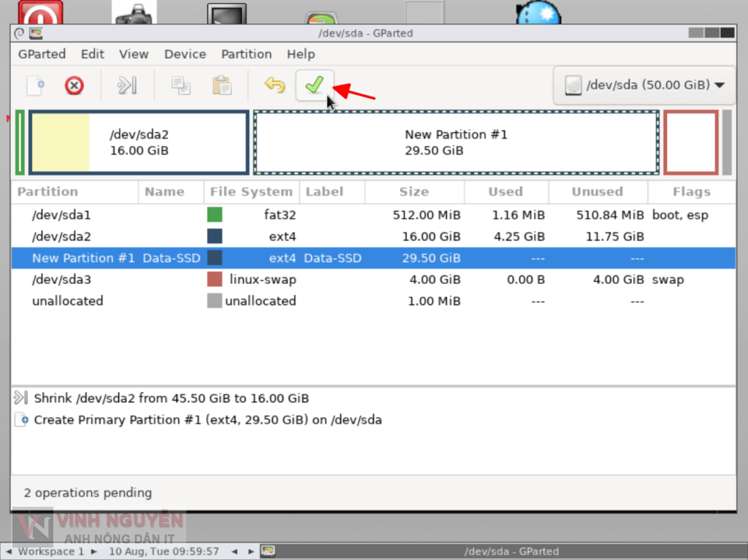Open the camera application in the top dock
The width and height of the screenshot is (748, 560).
(133, 10)
